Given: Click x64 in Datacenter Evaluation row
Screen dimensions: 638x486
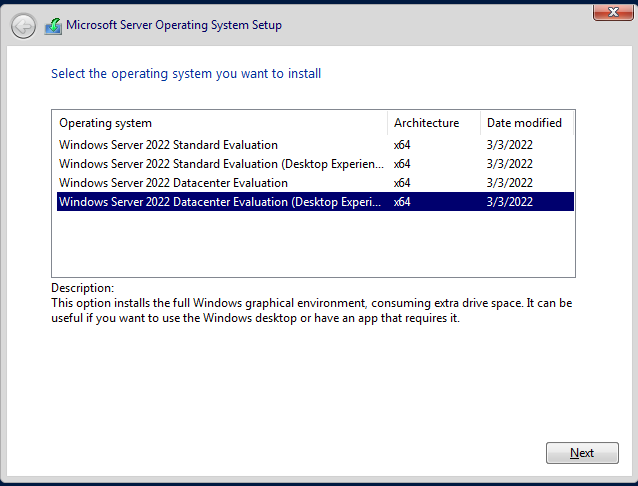Looking at the screenshot, I should click(x=402, y=183).
